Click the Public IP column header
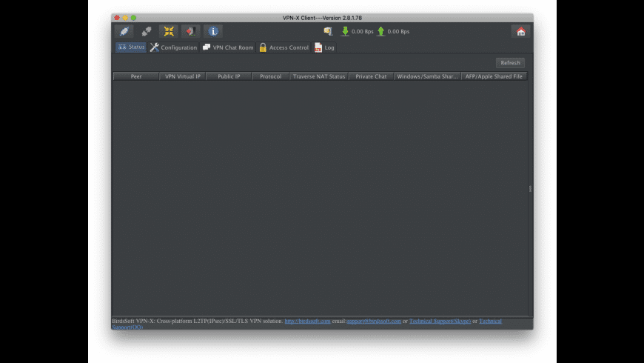 (229, 76)
